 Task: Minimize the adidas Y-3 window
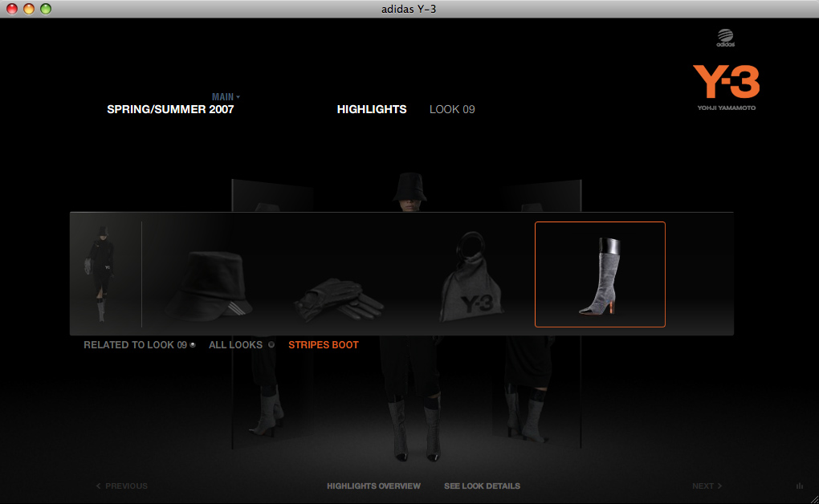pyautogui.click(x=29, y=9)
